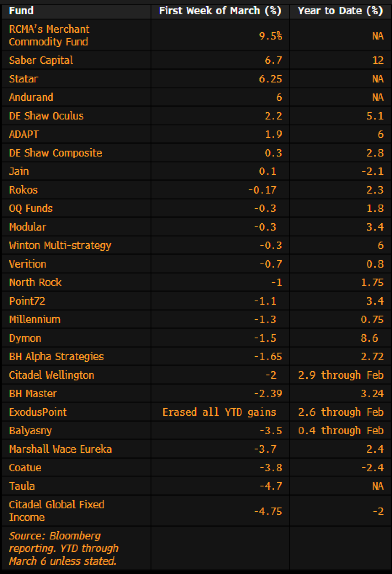The width and height of the screenshot is (392, 574).
Task: Select the Taula fund name
Action: pos(22,486)
